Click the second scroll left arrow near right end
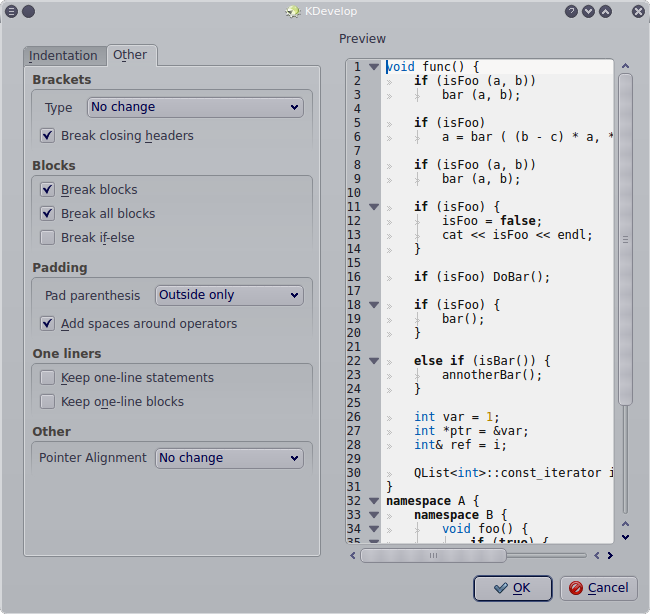The image size is (650, 614). (x=597, y=556)
